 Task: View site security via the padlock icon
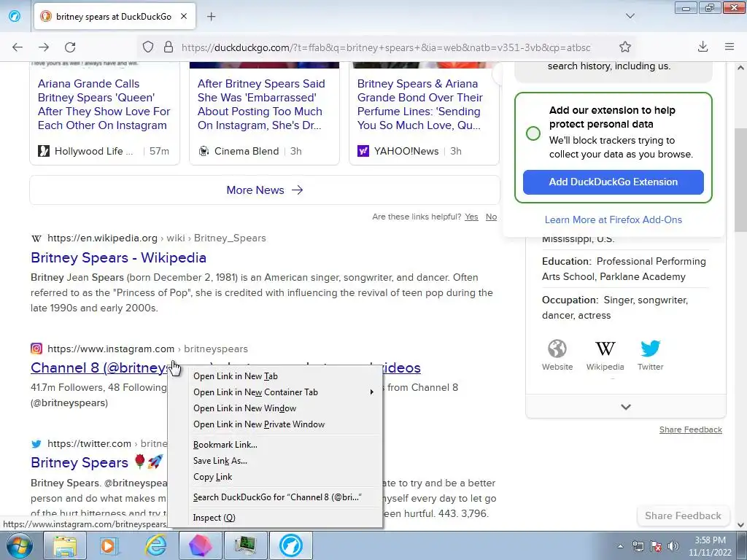tap(169, 47)
